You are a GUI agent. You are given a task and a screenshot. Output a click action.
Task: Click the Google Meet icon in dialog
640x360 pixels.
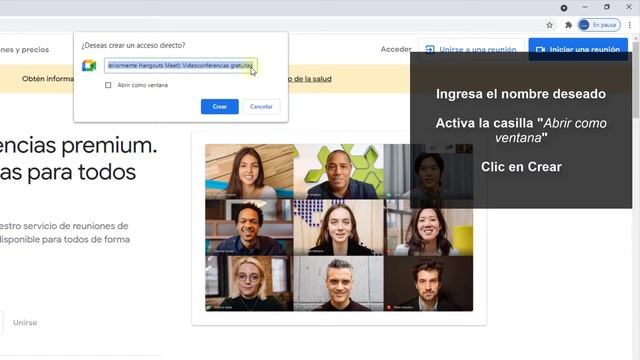pyautogui.click(x=89, y=65)
